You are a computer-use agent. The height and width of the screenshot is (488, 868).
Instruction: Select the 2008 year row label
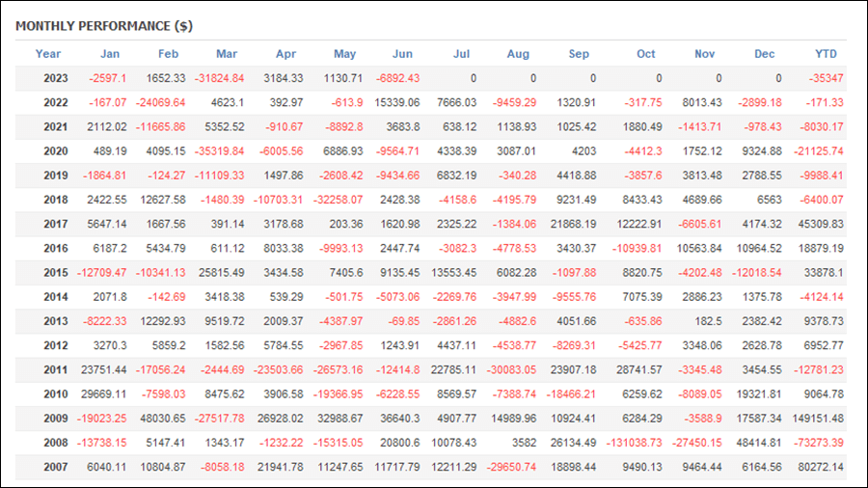tap(56, 443)
